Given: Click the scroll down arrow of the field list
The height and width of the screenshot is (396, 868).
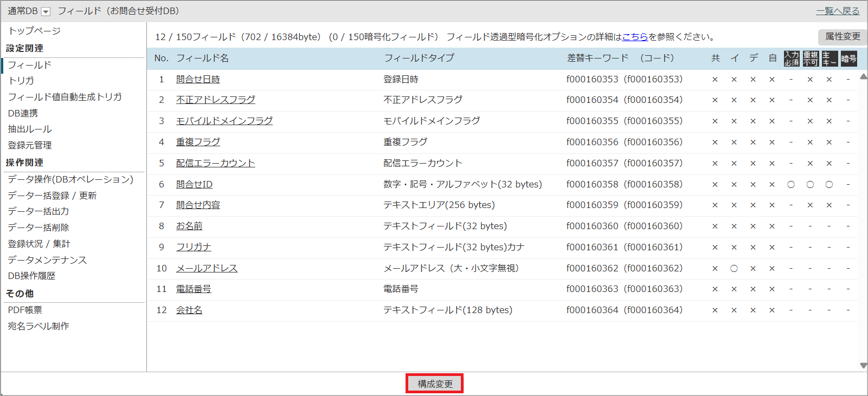Looking at the screenshot, I should 863,366.
